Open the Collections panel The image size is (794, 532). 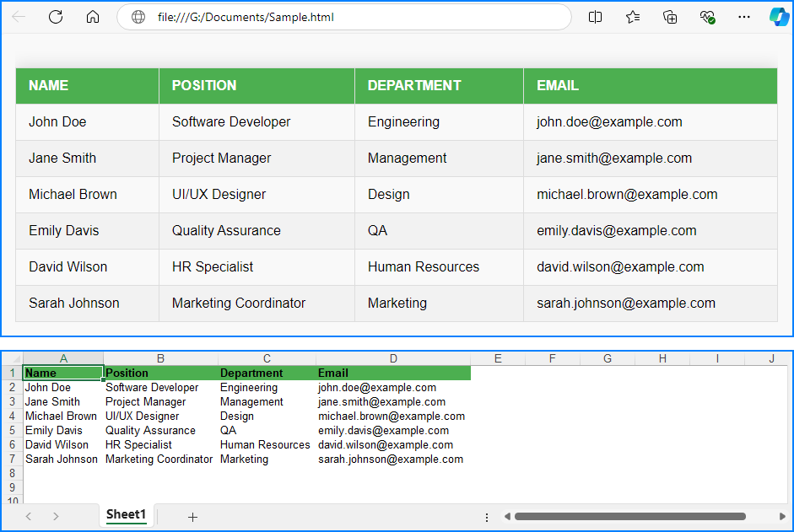669,16
